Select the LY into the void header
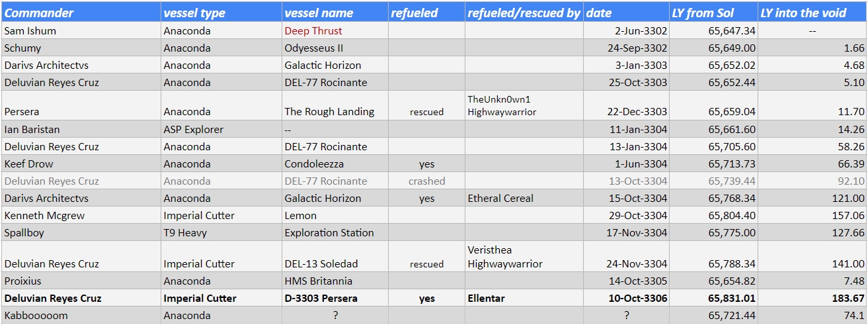Viewport: 868px width, 325px height. tap(812, 12)
